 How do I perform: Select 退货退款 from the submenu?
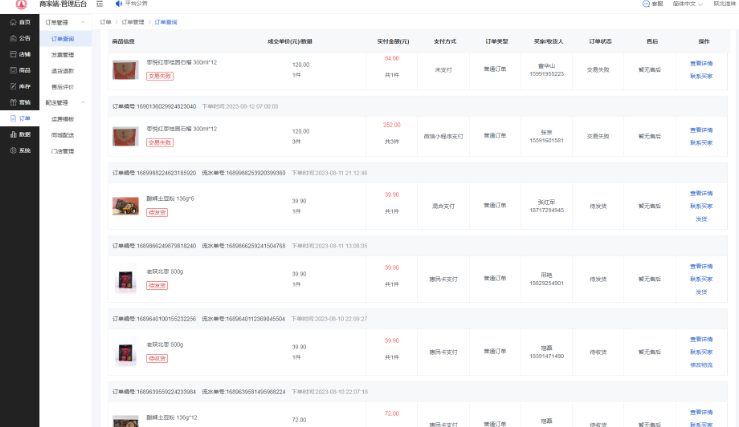coord(63,71)
